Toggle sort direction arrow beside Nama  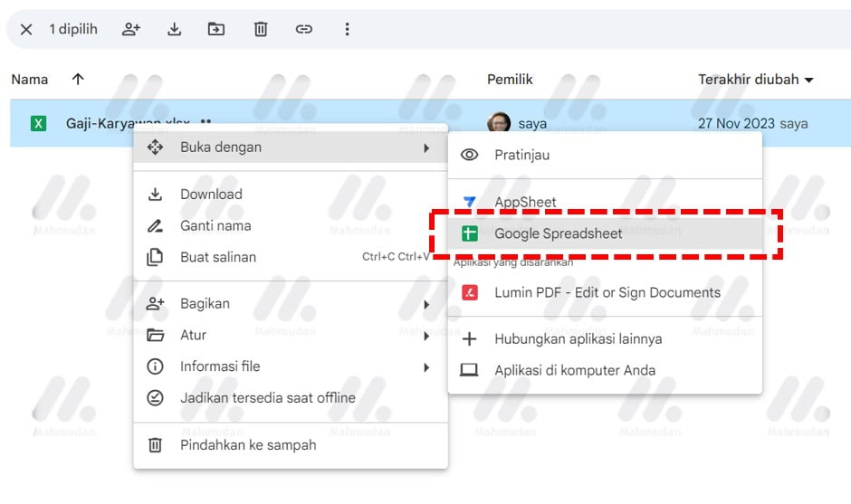point(78,80)
